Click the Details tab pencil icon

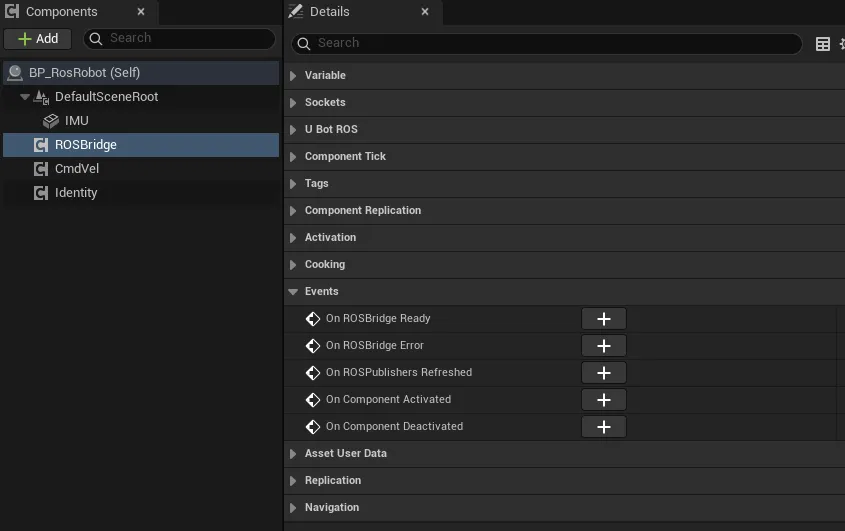click(296, 11)
